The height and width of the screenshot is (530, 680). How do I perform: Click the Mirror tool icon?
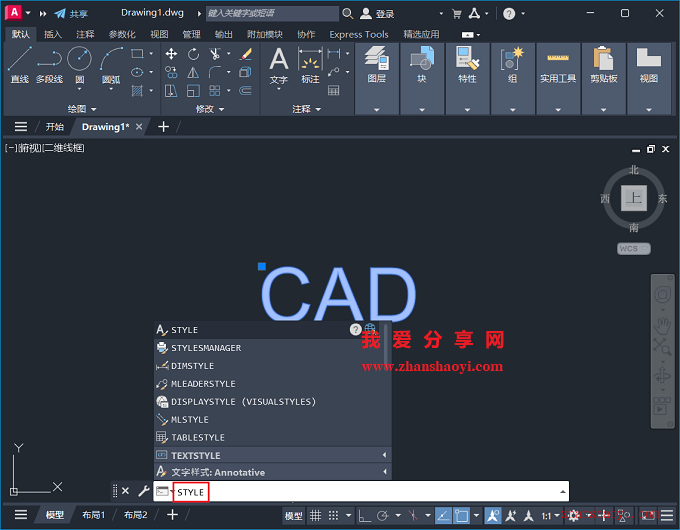click(x=193, y=72)
